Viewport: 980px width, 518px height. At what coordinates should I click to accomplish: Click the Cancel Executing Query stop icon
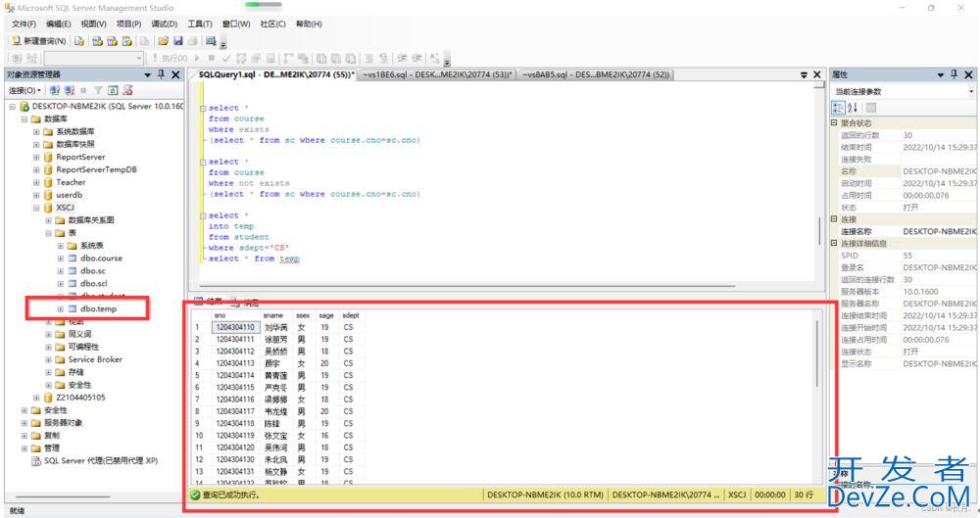(212, 58)
